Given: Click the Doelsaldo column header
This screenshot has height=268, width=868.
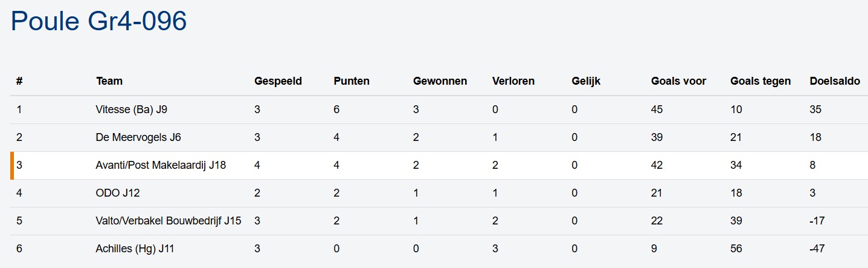Looking at the screenshot, I should tap(835, 81).
